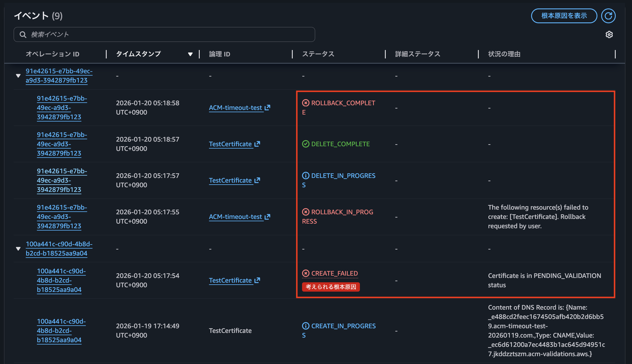
Task: Click the 根本原因を表示 button
Action: (564, 16)
